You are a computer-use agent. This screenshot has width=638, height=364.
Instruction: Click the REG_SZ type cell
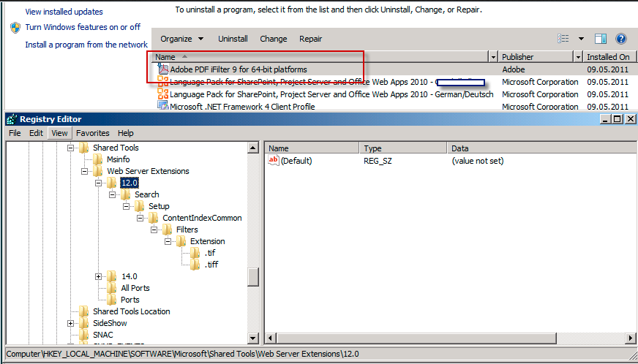point(378,161)
